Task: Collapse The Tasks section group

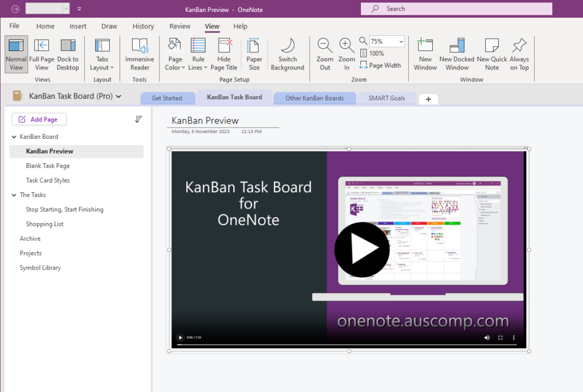Action: (x=13, y=195)
